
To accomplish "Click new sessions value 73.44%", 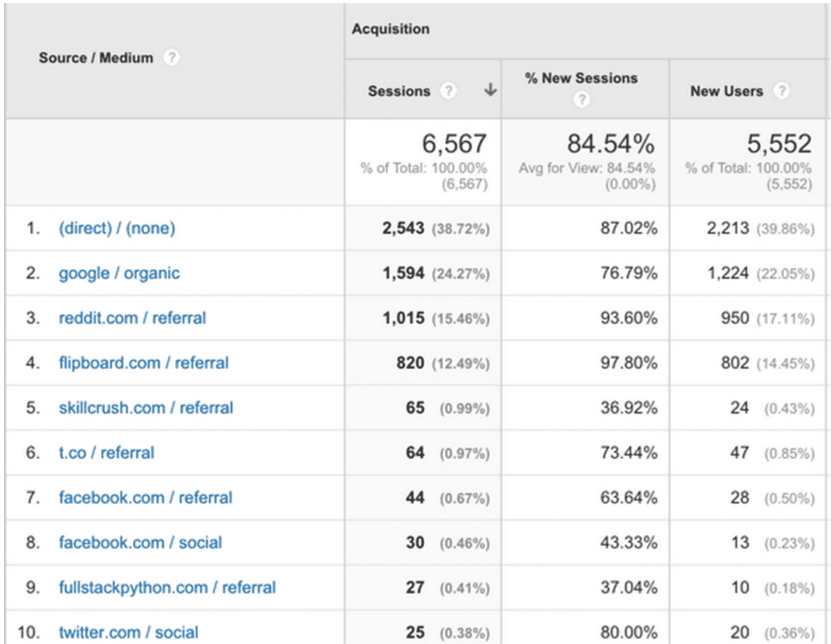I will click(x=629, y=453).
